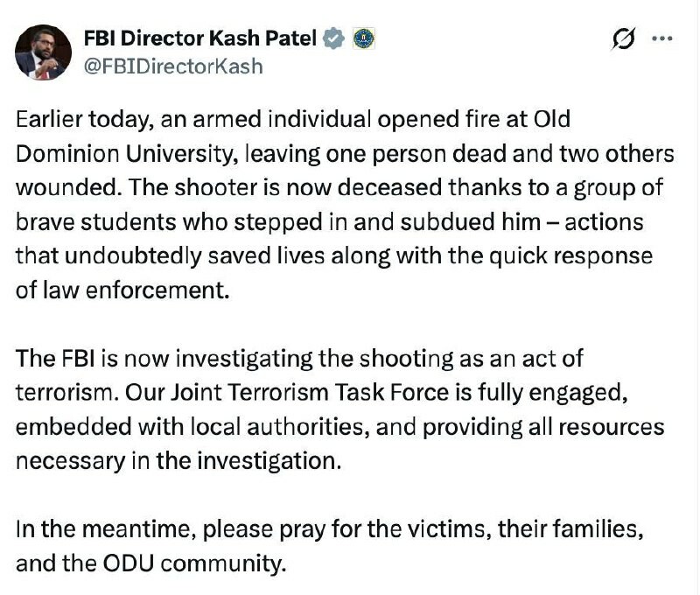The width and height of the screenshot is (700, 595).
Task: Open the @FBIDirectorKash handle link
Action: [172, 66]
